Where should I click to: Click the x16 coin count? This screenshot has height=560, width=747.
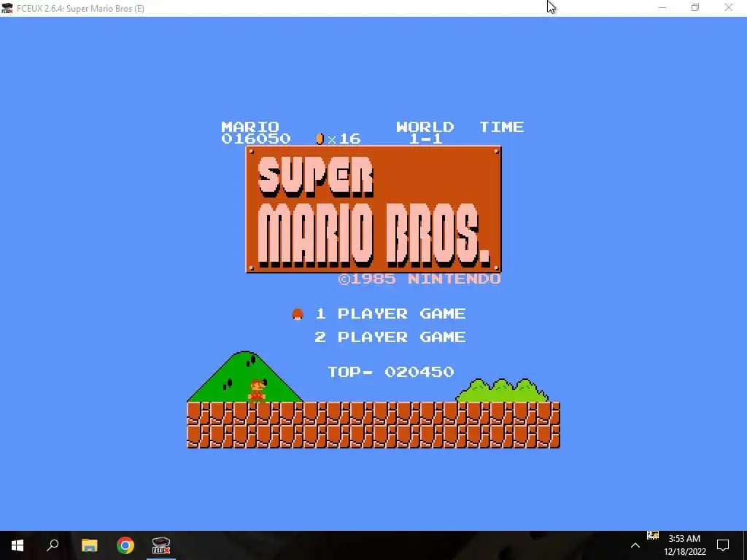[344, 139]
